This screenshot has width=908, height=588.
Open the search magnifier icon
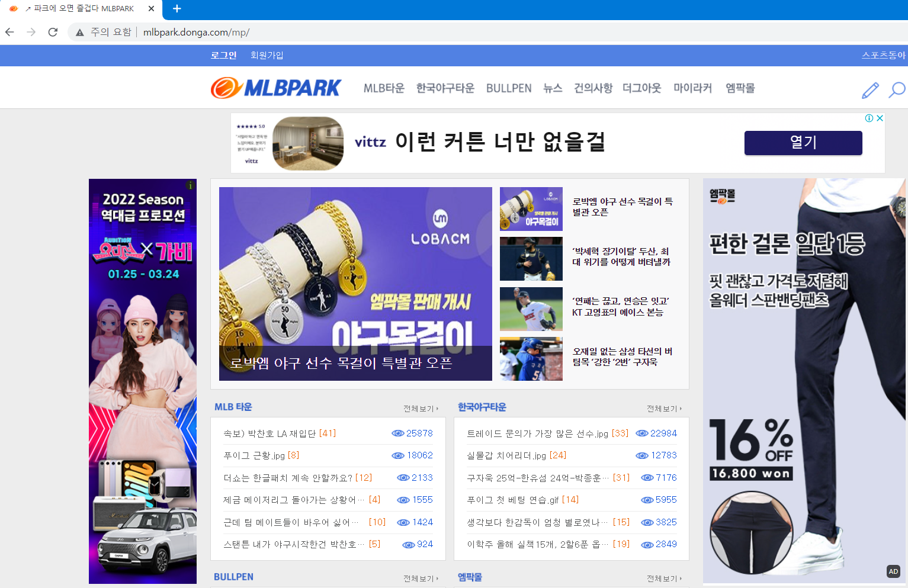897,90
